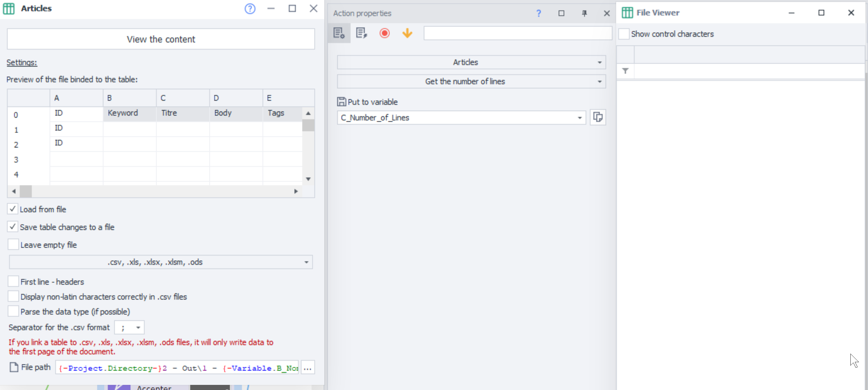Pin the Action properties panel
Image resolution: width=868 pixels, height=390 pixels.
[x=584, y=13]
